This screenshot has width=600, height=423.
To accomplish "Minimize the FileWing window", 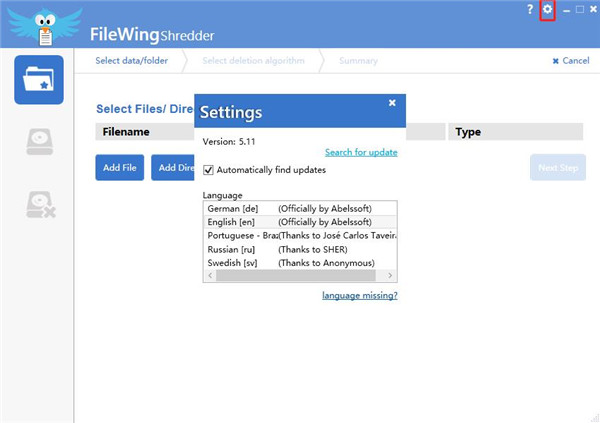I will point(566,10).
